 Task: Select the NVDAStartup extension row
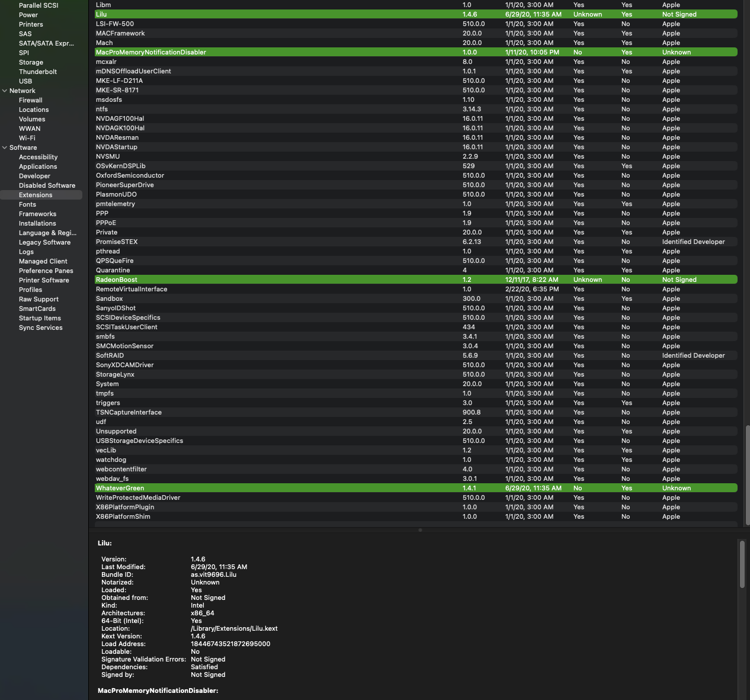[416, 147]
